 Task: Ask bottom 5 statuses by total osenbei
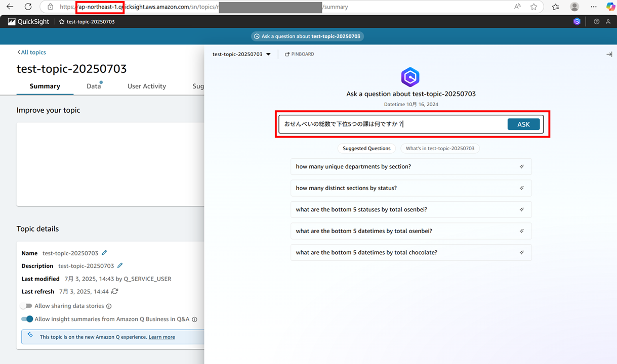411,209
